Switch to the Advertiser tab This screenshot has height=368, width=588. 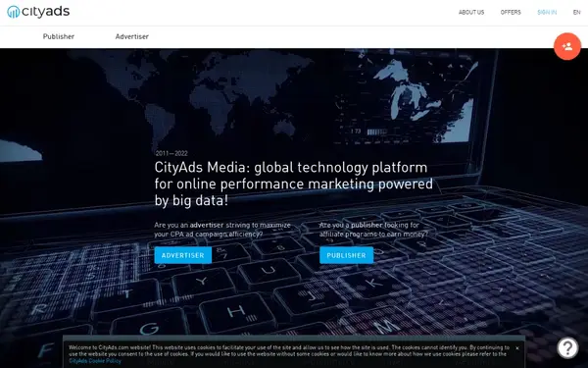point(132,36)
